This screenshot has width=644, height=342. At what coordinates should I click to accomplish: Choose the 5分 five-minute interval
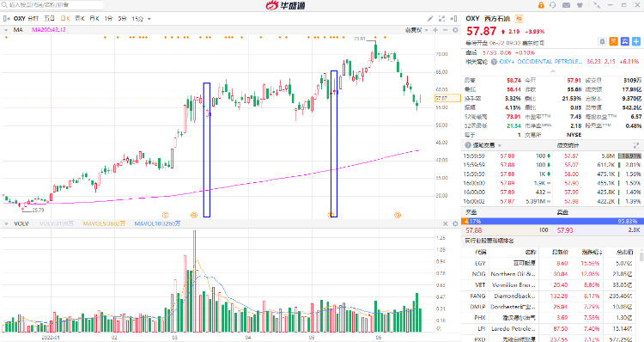coord(123,19)
